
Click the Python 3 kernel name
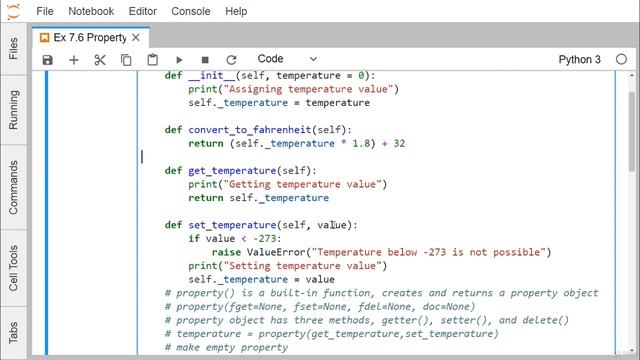point(580,60)
